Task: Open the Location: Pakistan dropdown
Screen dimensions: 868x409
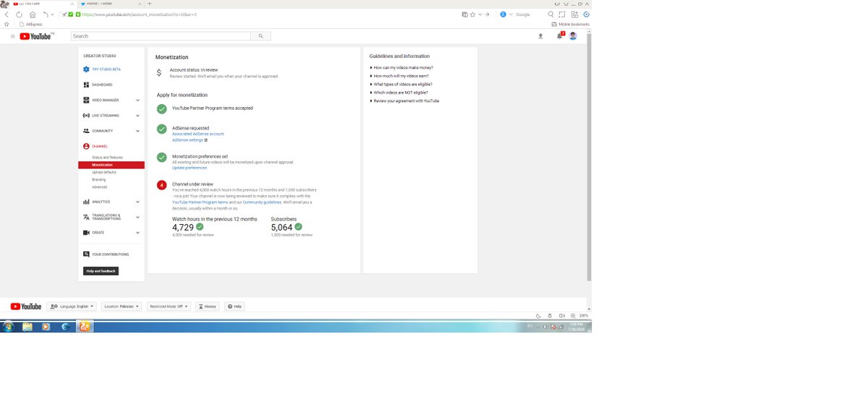Action: click(122, 306)
